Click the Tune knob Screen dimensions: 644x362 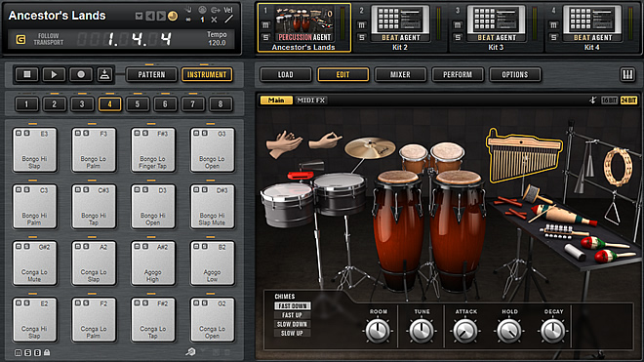(422, 331)
